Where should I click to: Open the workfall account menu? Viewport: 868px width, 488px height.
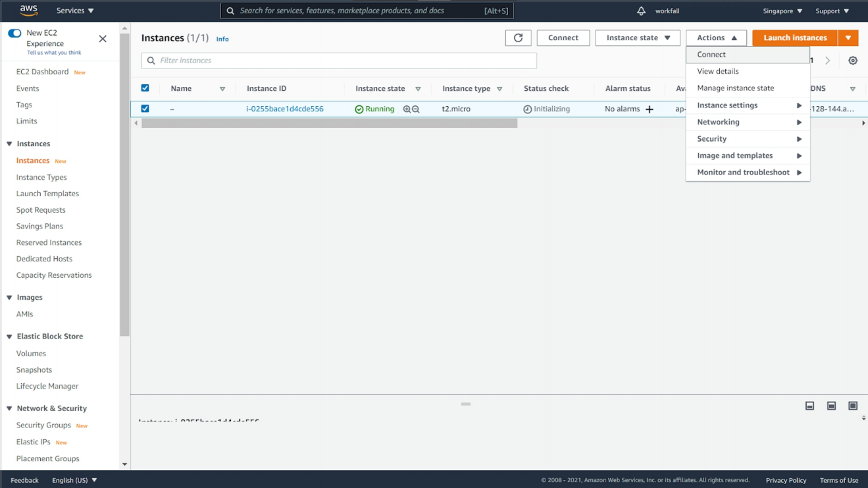pyautogui.click(x=667, y=11)
